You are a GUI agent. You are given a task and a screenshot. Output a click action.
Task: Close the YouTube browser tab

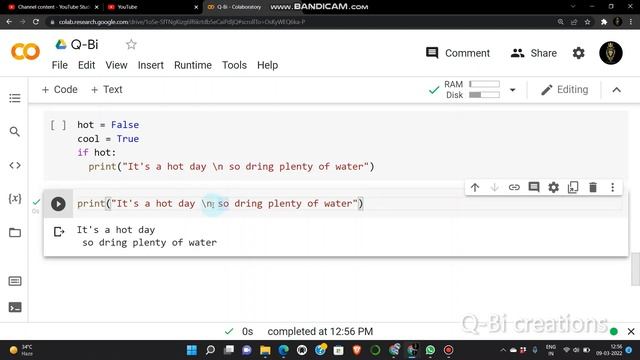tap(196, 7)
